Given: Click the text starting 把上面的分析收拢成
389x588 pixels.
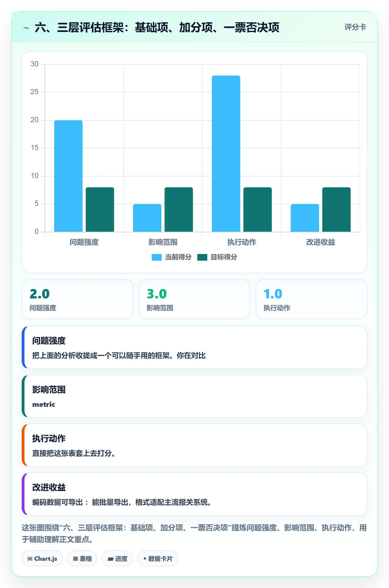Looking at the screenshot, I should [119, 356].
